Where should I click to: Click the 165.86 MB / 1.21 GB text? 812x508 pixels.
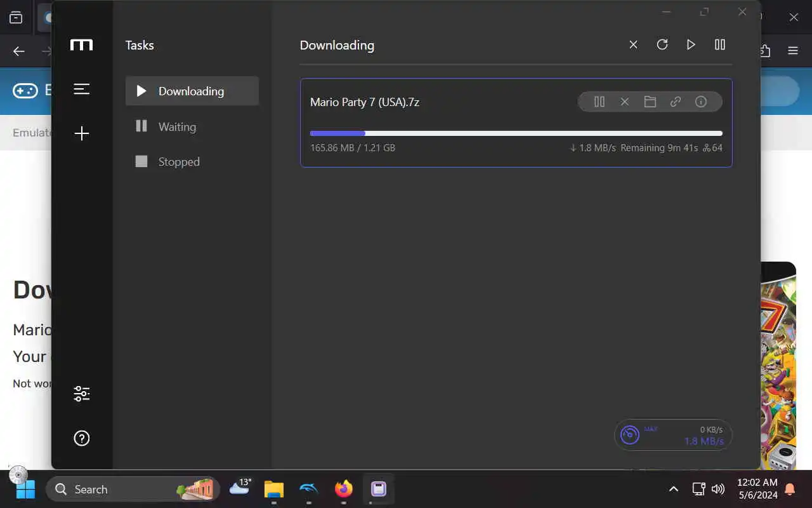pos(353,148)
